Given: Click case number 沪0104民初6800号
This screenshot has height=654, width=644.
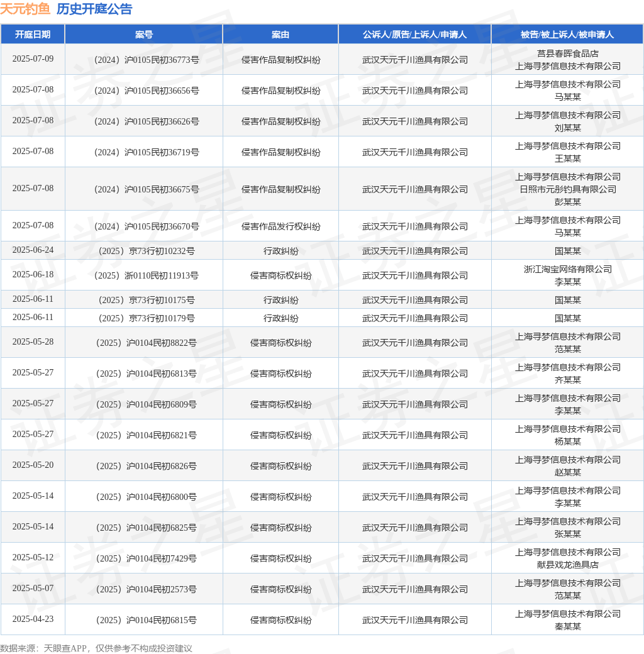Looking at the screenshot, I should (162, 497).
